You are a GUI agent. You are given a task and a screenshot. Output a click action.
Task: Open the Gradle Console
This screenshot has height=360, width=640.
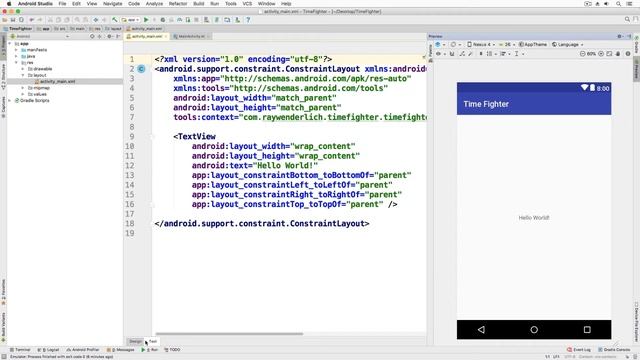click(614, 350)
